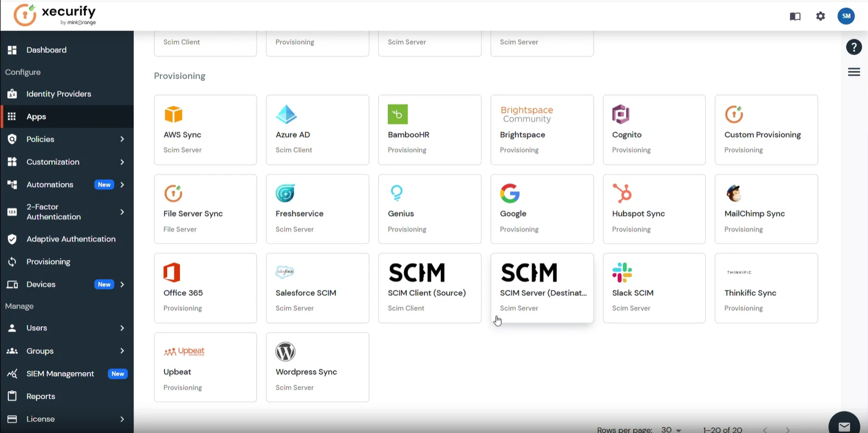Click the Genius lightbulb icon

point(396,193)
